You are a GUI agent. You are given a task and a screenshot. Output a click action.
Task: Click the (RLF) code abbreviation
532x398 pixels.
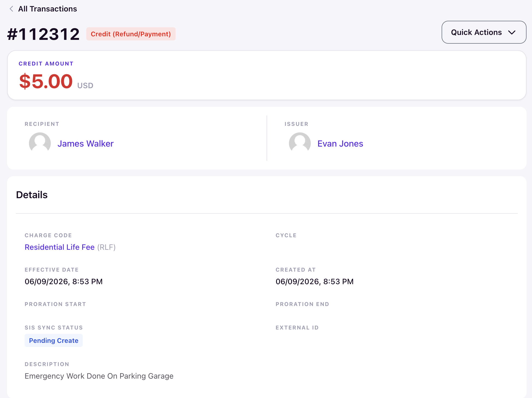(x=107, y=247)
